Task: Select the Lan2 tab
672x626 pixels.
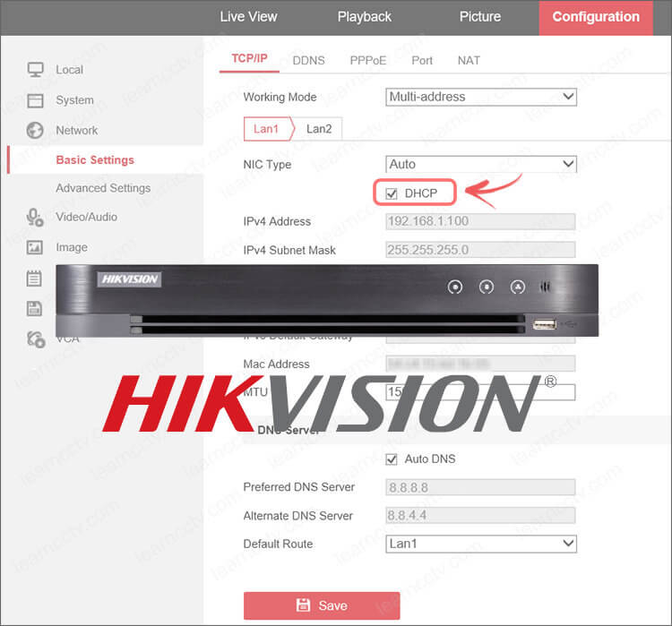Action: [319, 129]
